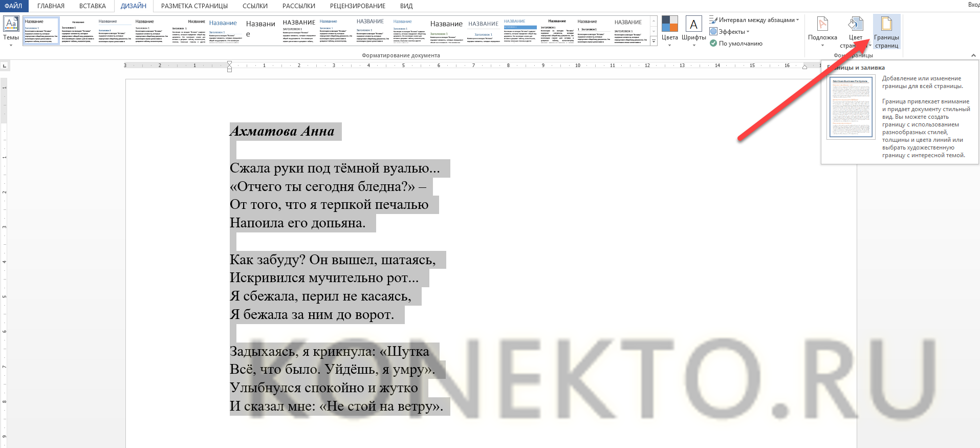Click the Вход sign-in link
The width and height of the screenshot is (980, 448).
[x=973, y=5]
